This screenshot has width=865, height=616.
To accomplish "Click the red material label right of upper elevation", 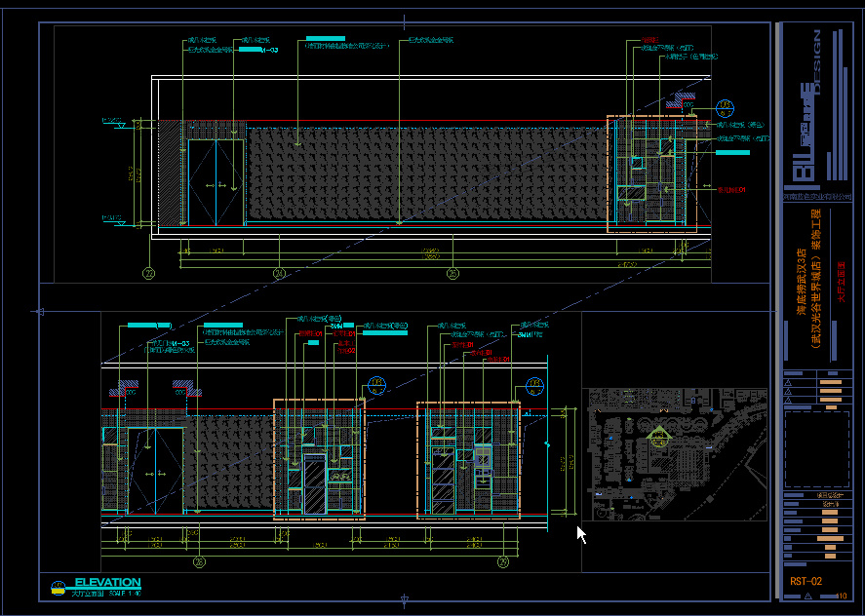I will point(731,190).
